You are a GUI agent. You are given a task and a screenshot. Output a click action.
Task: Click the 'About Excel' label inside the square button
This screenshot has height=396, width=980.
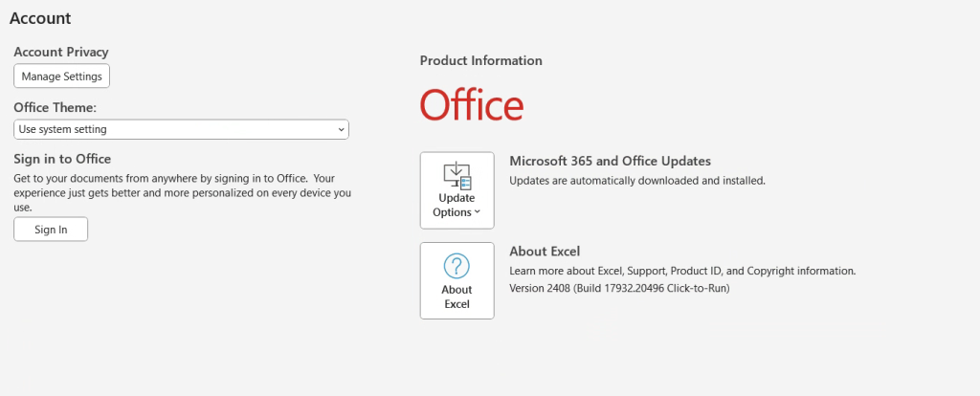click(x=457, y=297)
